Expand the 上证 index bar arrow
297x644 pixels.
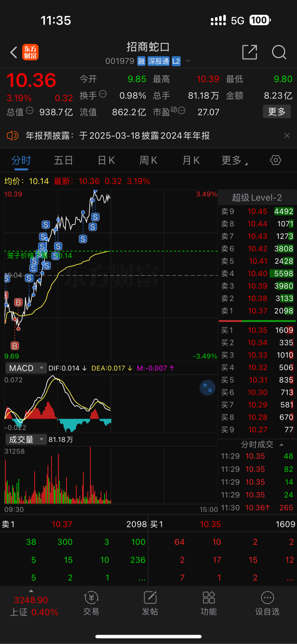point(31,591)
